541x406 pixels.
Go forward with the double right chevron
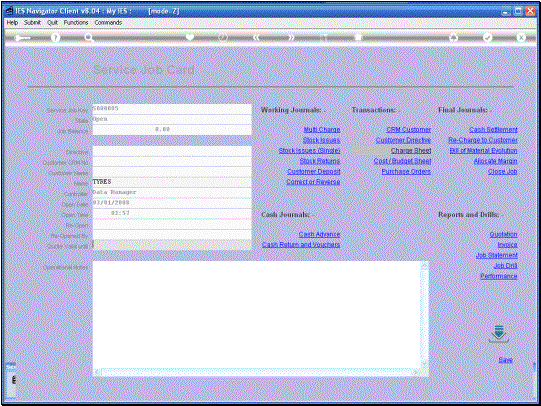[x=291, y=38]
